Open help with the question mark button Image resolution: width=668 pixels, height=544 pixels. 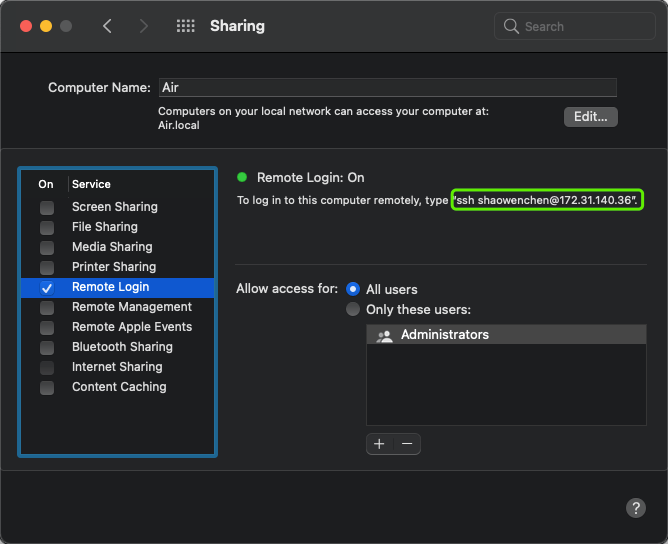[x=636, y=508]
